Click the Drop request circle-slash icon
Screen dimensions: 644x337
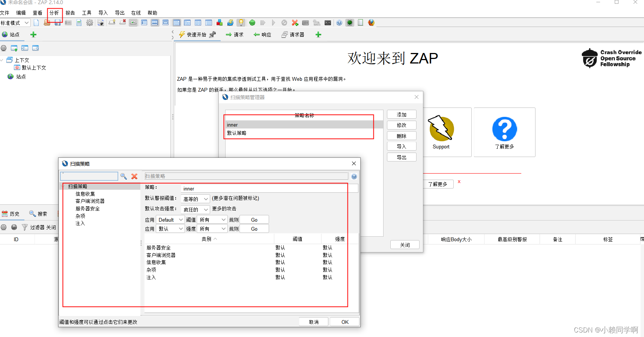(284, 23)
